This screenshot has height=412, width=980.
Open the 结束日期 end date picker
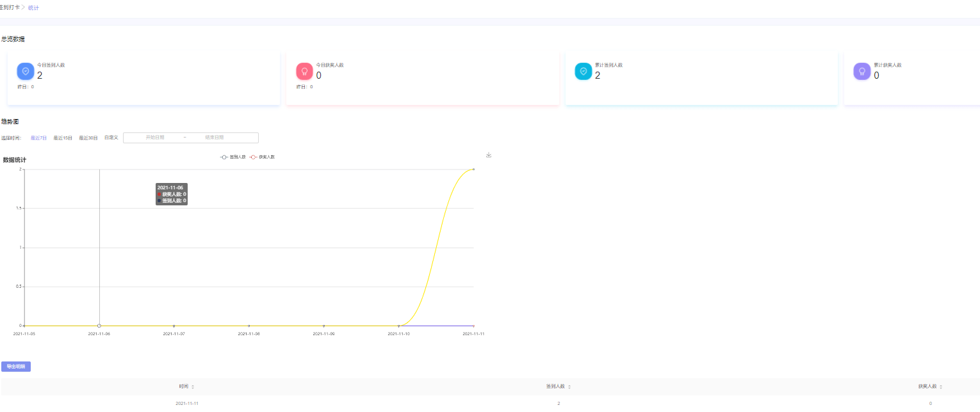[x=215, y=138]
